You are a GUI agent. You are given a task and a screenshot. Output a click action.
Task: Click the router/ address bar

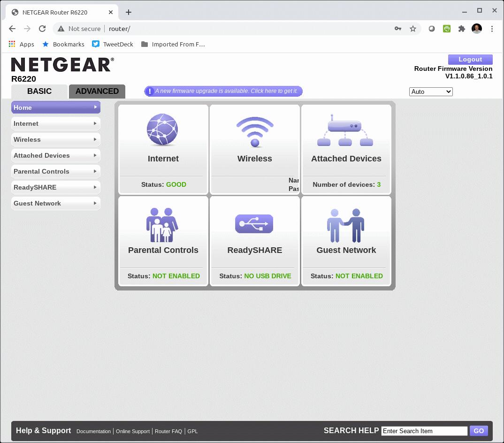(237, 29)
